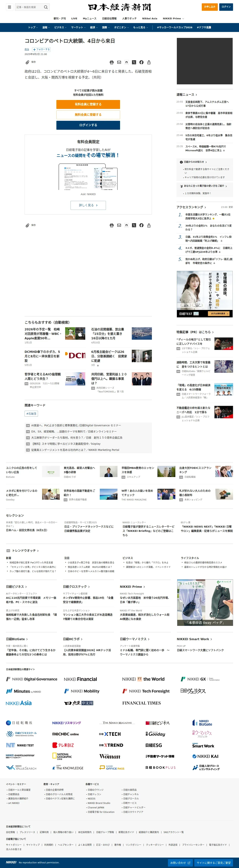This screenshot has height=868, width=239.
Task: Share on Facebook using the top icon
Action: point(141,62)
